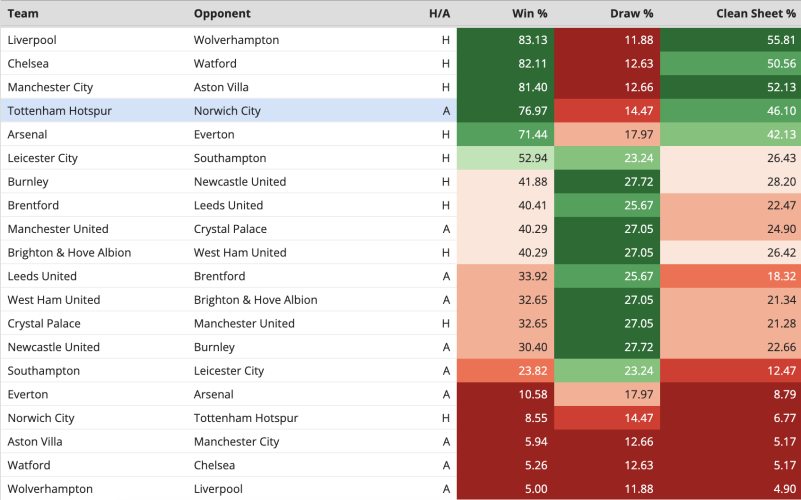Click the Manchester City team name
The height and width of the screenshot is (500, 801).
coord(50,87)
